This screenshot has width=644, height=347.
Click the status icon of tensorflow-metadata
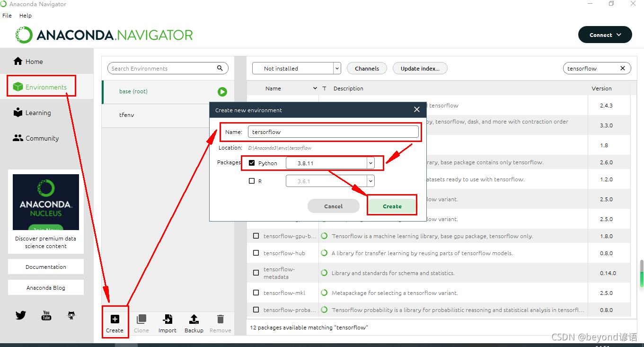pyautogui.click(x=324, y=273)
